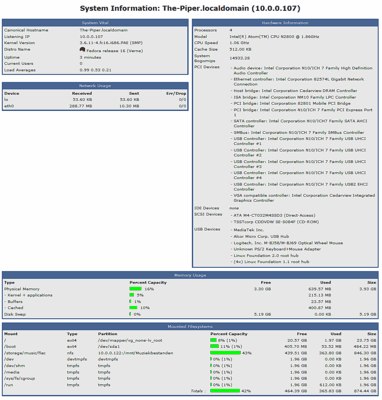382x400 pixels.
Task: Click the Network Usage panel header
Action: point(95,86)
